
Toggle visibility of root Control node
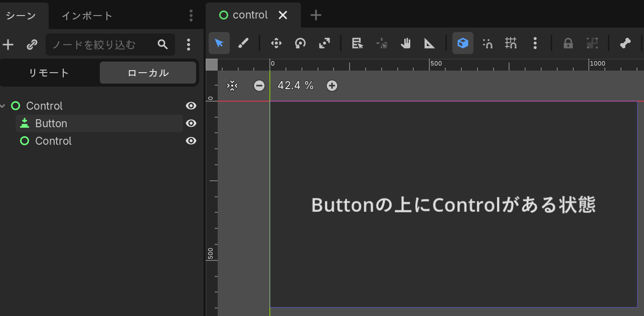pyautogui.click(x=191, y=106)
